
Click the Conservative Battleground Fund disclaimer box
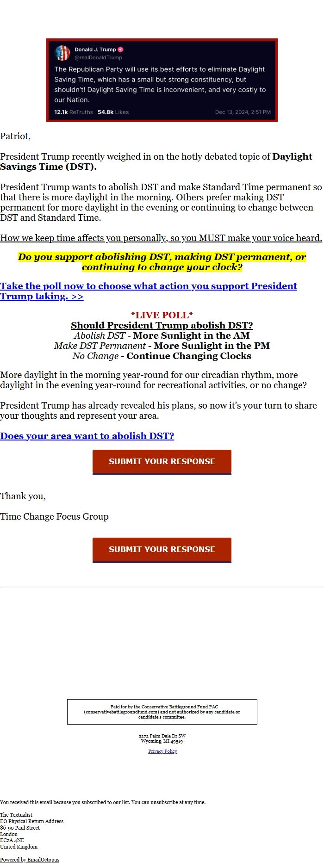162,712
